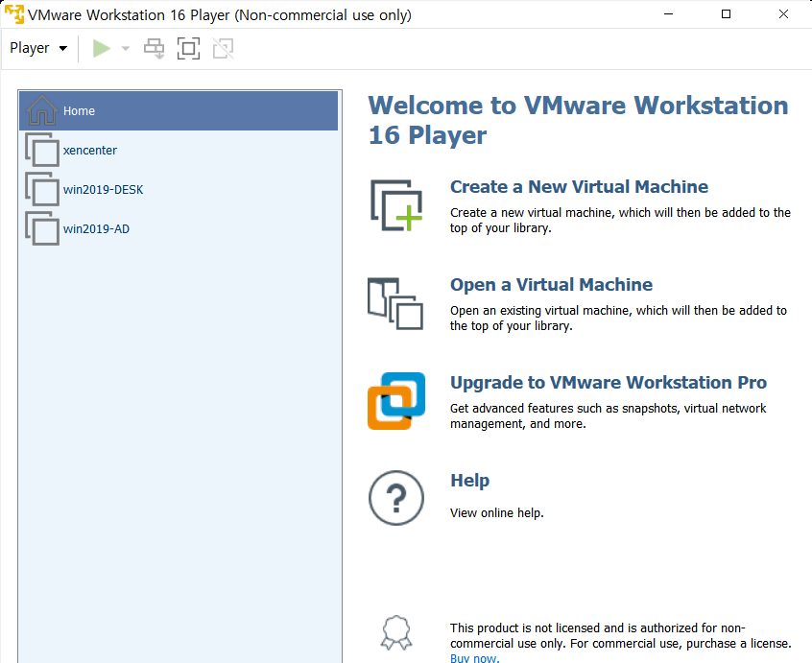Close the VMware Player window
812x663 pixels.
[783, 14]
